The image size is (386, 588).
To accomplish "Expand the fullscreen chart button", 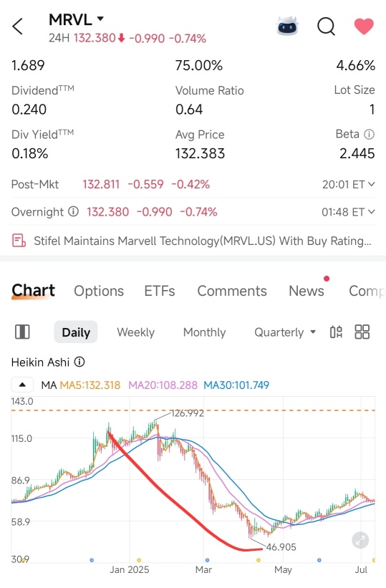I will (360, 541).
